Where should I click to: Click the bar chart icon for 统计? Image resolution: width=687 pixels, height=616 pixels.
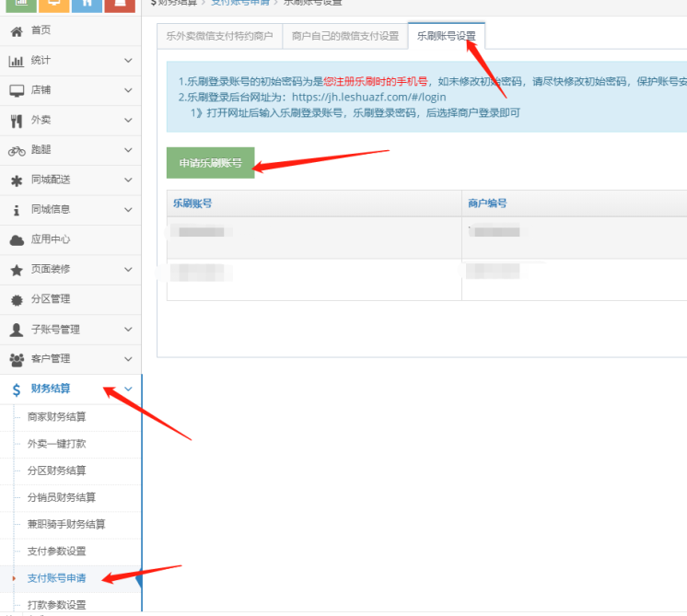coord(17,61)
